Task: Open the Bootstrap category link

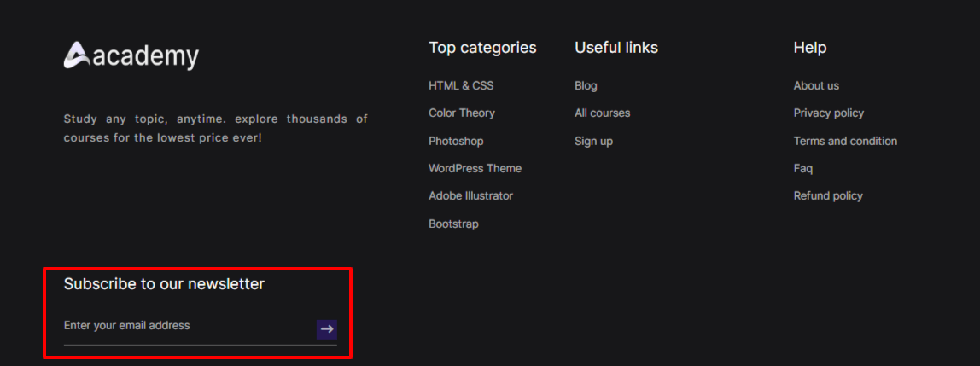Action: [453, 224]
